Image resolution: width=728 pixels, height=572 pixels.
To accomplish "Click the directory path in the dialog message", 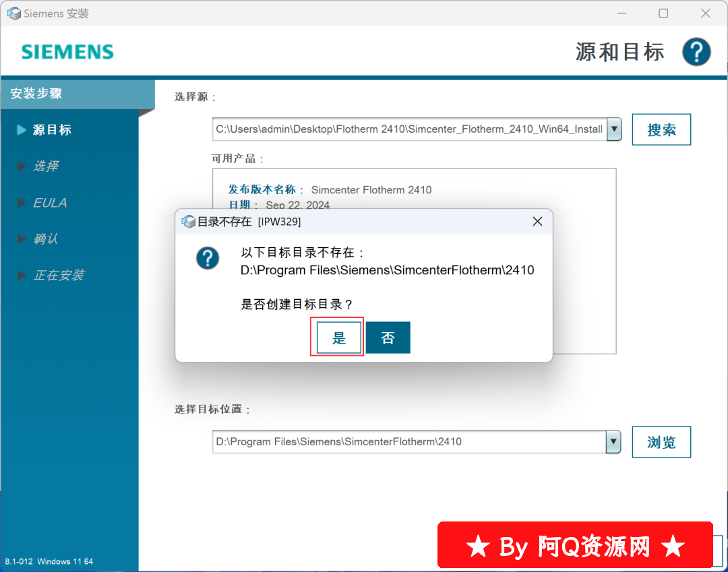I will (387, 270).
